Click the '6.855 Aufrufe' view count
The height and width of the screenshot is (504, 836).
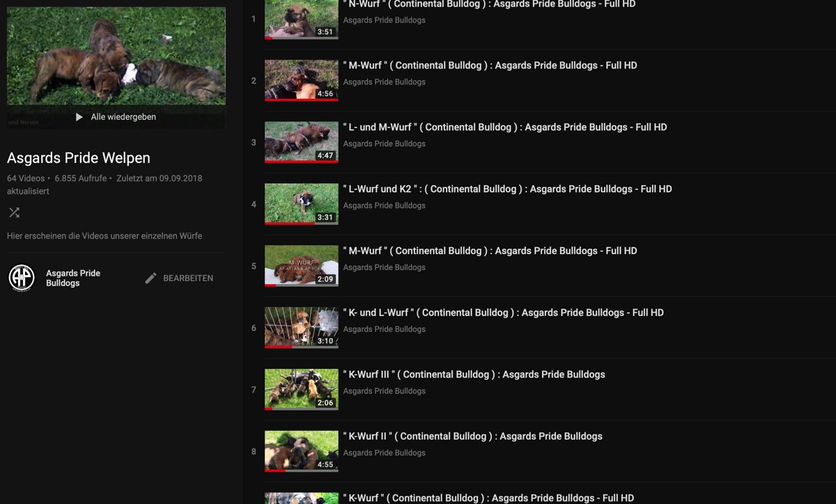point(81,178)
